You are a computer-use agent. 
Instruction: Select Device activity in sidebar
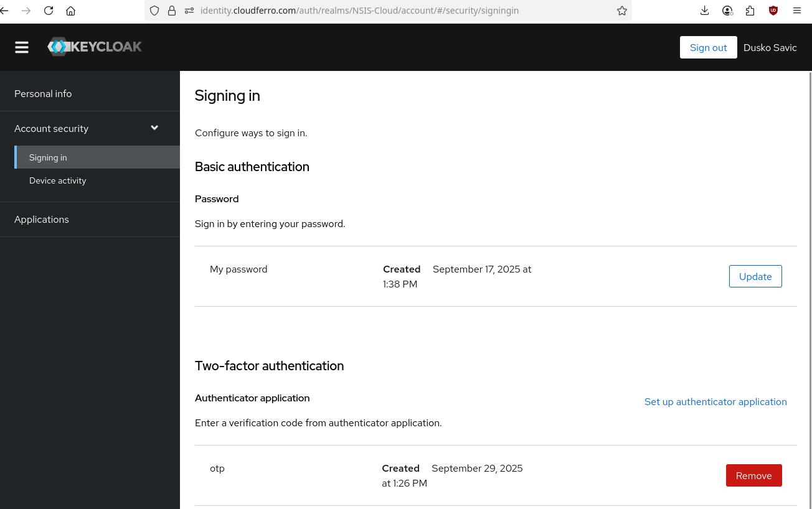[x=58, y=180]
